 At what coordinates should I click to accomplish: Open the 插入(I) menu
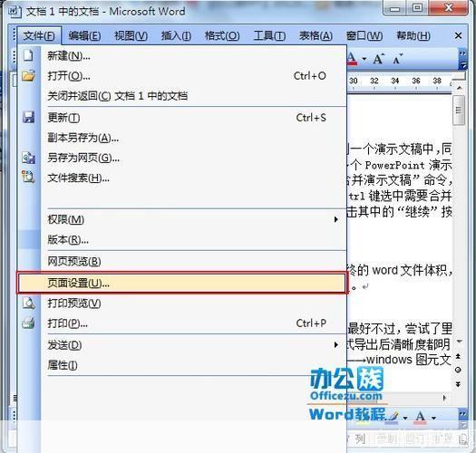pos(176,36)
